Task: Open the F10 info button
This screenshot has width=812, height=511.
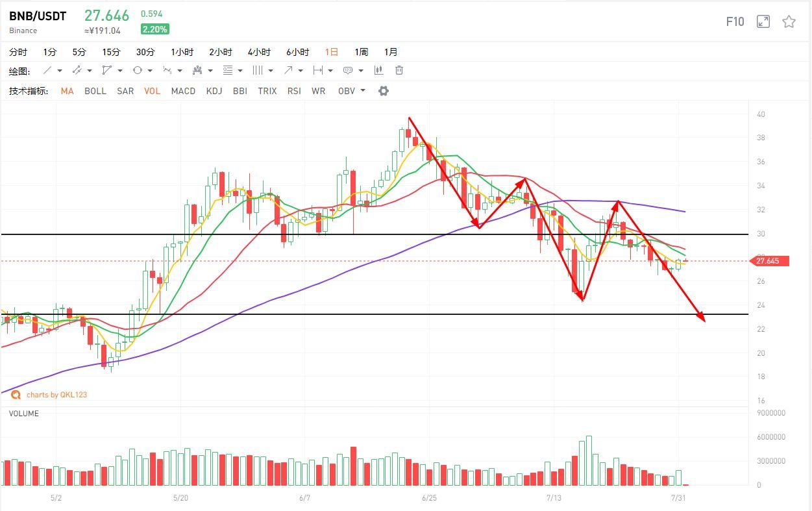Action: coord(735,21)
